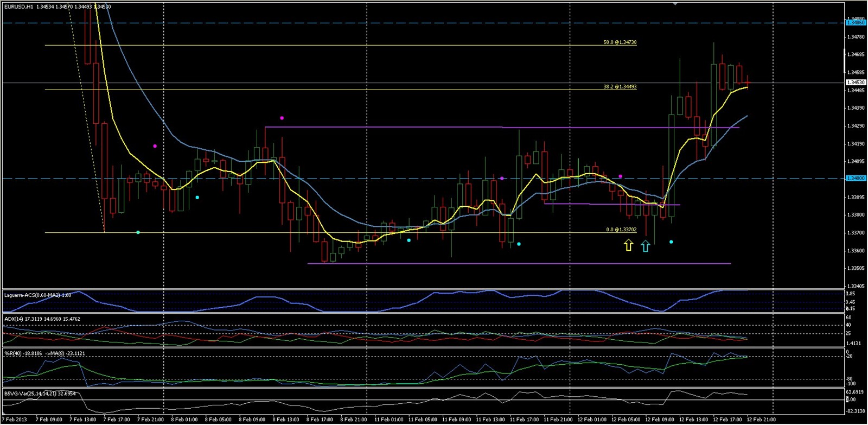Click the Laguerre-ACS(0.60-MA2) indicator label

click(x=37, y=295)
